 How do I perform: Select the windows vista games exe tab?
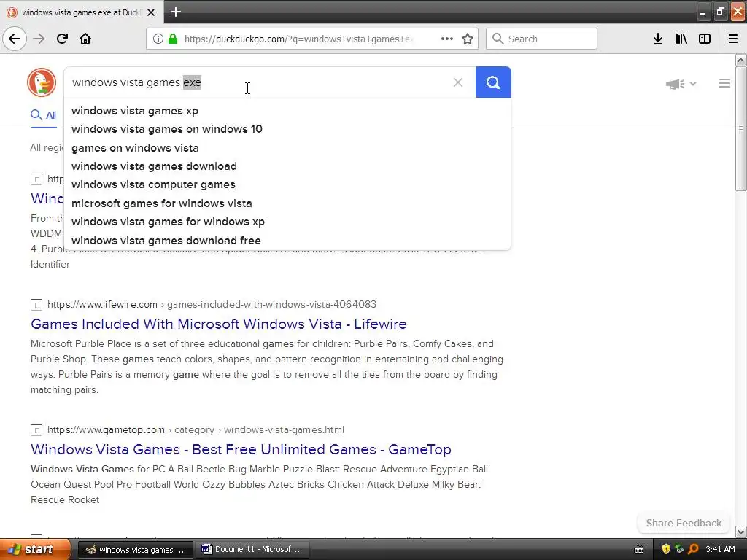82,12
